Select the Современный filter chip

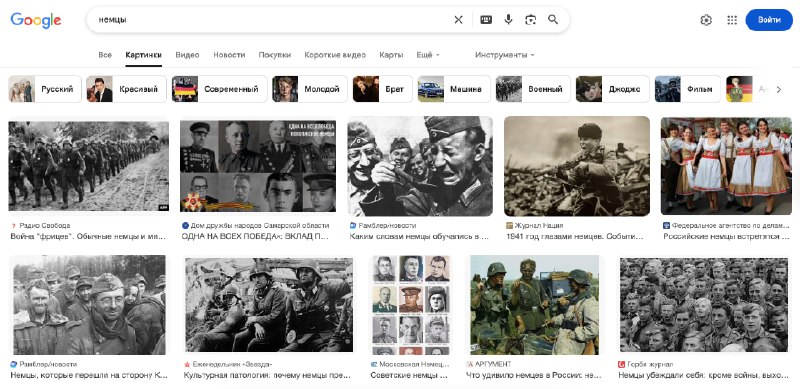click(219, 89)
